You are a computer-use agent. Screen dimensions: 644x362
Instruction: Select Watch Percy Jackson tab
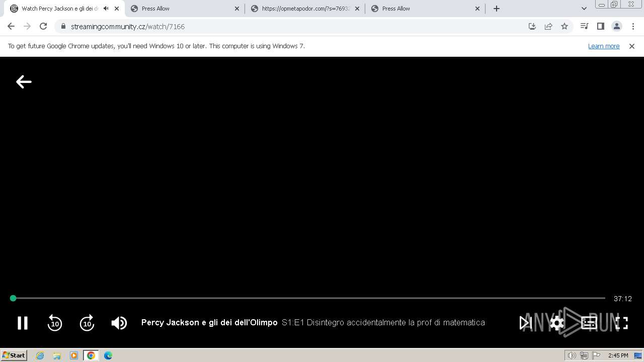coord(59,9)
